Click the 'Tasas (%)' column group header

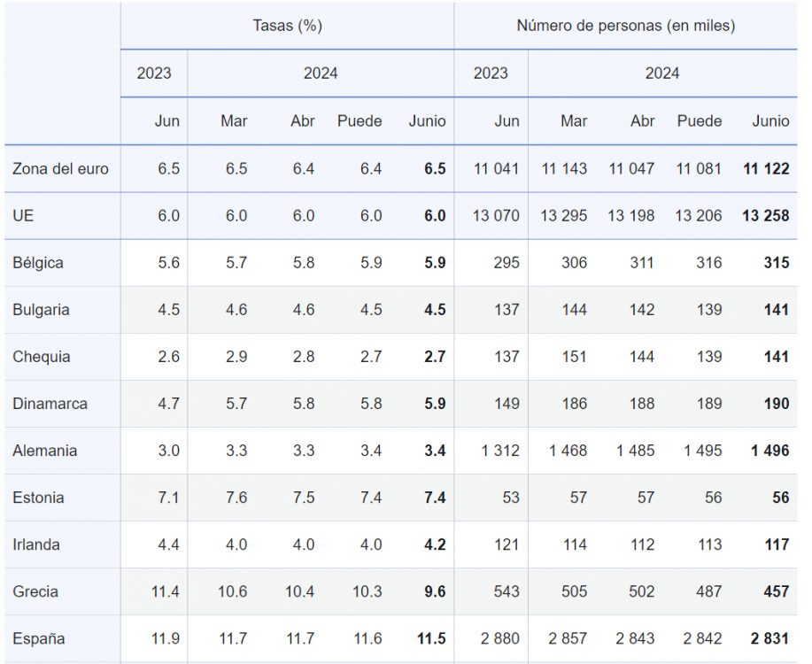coord(287,26)
